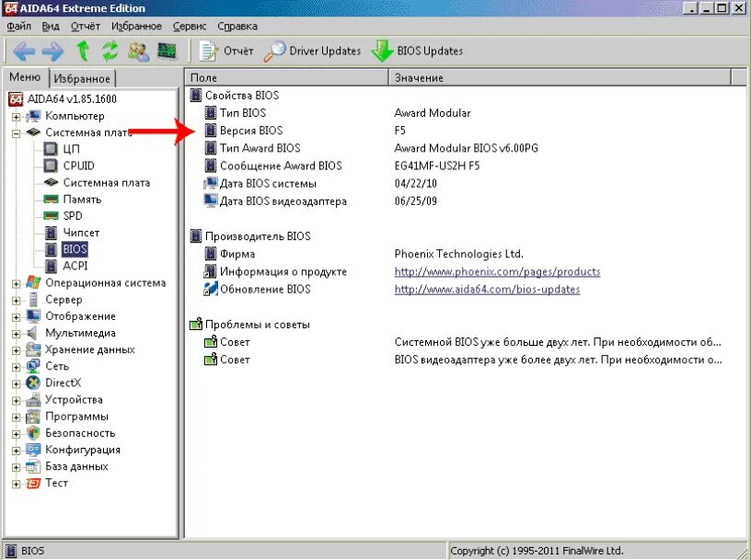The image size is (751, 560).
Task: Open the users icon in toolbar
Action: pyautogui.click(x=138, y=51)
